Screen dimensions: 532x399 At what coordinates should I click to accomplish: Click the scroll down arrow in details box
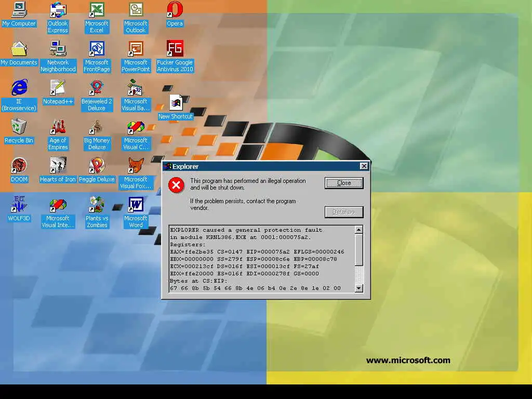click(358, 288)
